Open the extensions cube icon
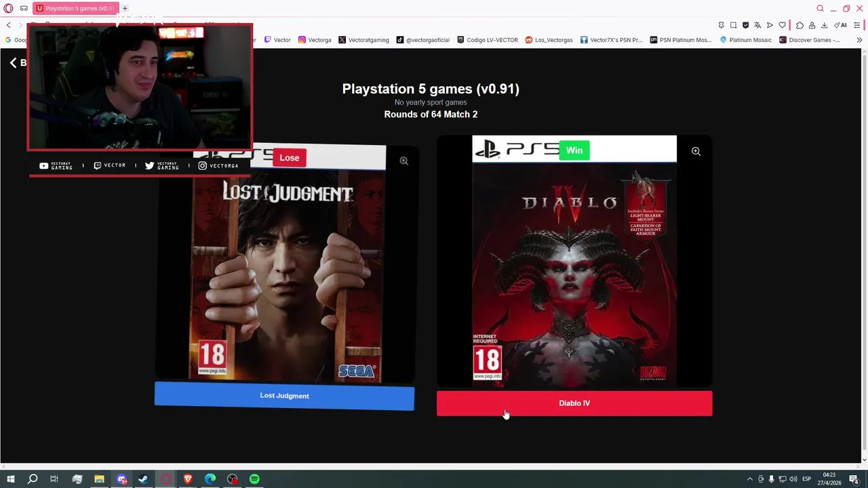 800,25
